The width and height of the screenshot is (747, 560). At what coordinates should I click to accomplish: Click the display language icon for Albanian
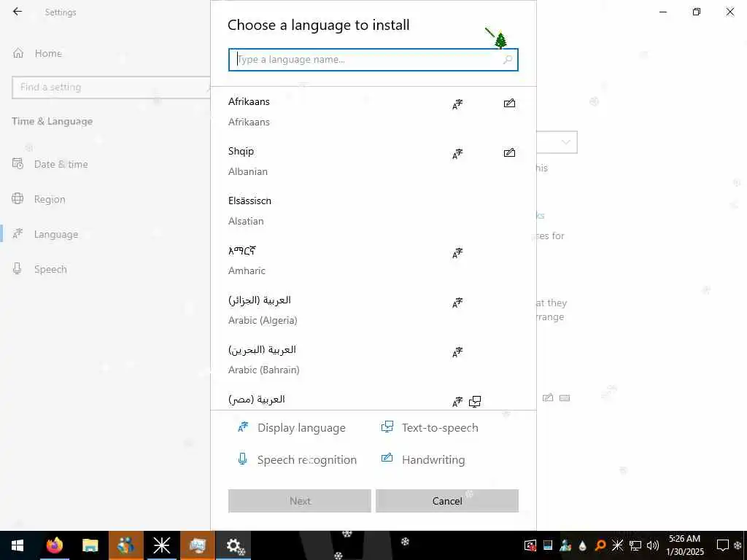457,153
